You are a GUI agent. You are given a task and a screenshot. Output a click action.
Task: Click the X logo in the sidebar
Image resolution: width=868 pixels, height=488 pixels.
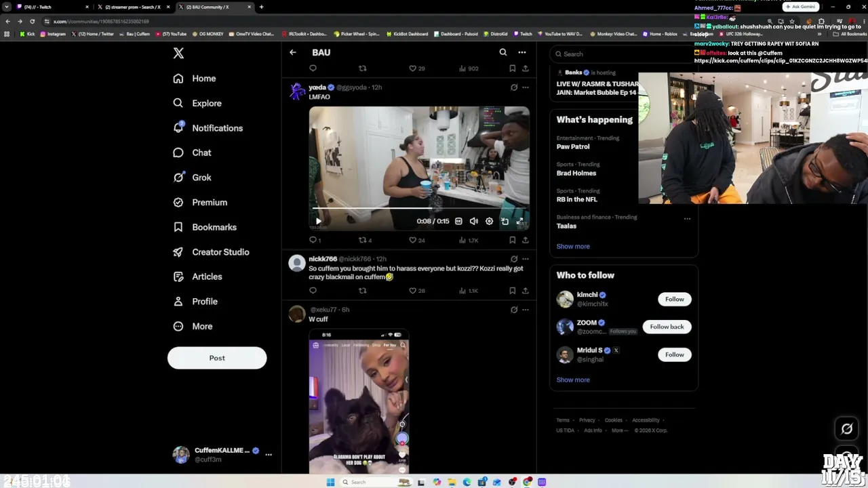coord(178,53)
